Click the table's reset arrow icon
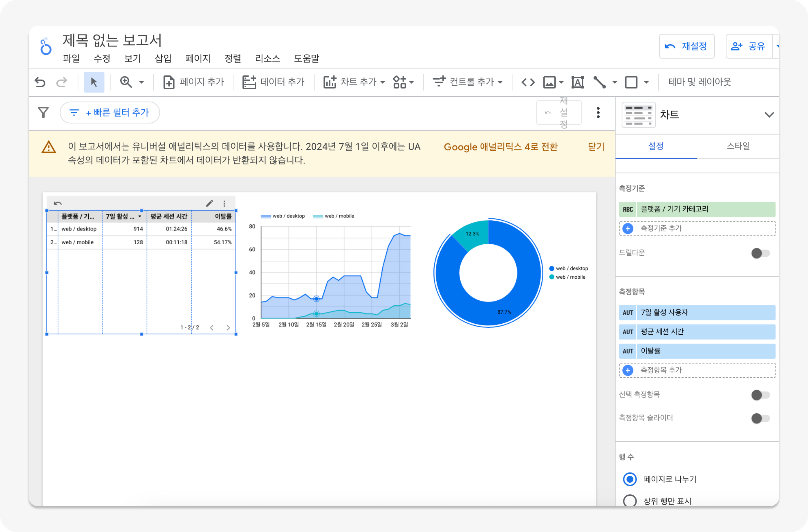This screenshot has height=532, width=808. click(x=58, y=203)
